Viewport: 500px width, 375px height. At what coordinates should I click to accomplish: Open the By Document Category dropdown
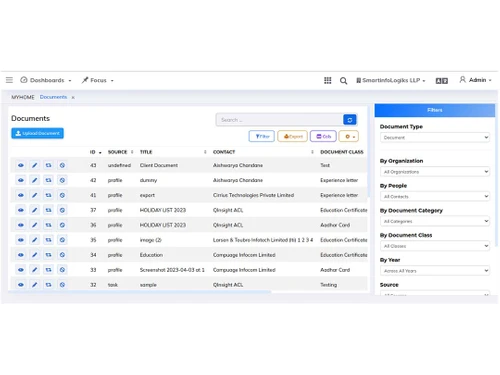coord(435,221)
